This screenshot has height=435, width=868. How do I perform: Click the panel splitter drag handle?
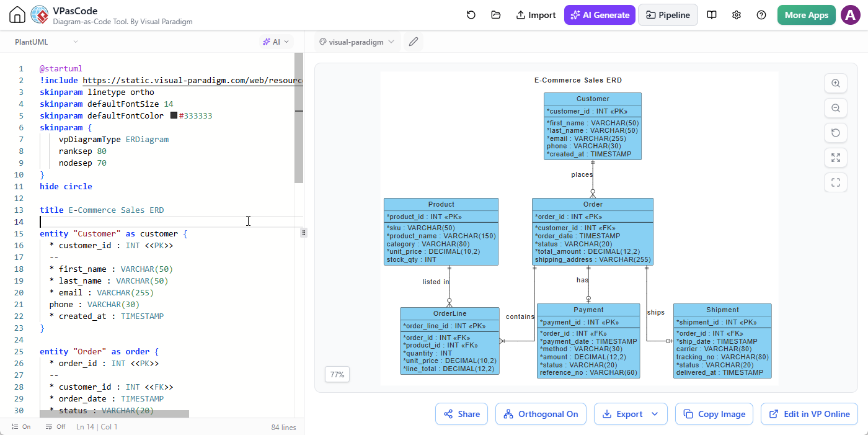pos(304,233)
